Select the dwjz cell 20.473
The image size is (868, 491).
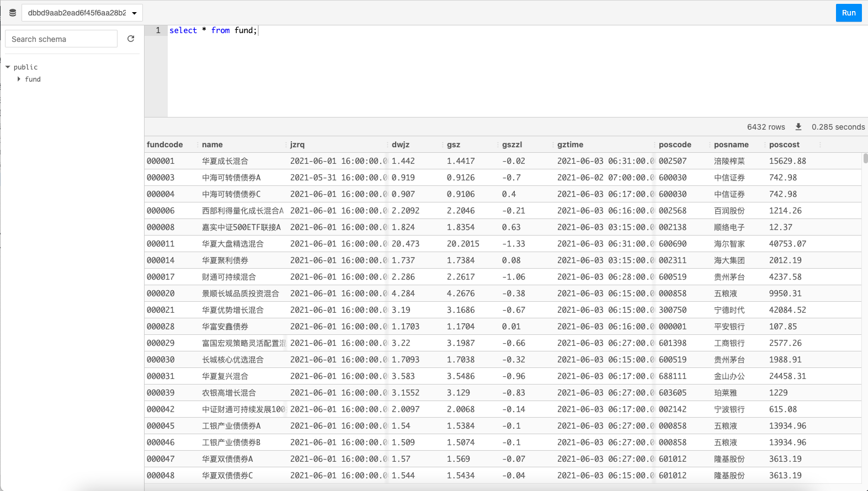tap(406, 244)
